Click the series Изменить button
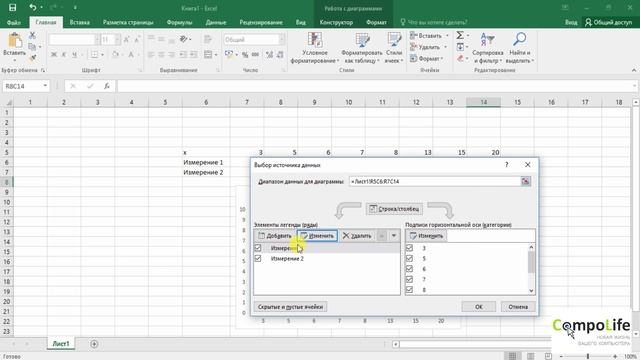This screenshot has width=640, height=360. click(x=318, y=236)
